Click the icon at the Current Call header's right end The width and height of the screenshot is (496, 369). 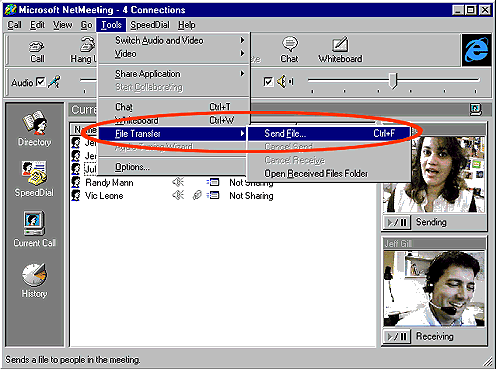click(x=476, y=109)
